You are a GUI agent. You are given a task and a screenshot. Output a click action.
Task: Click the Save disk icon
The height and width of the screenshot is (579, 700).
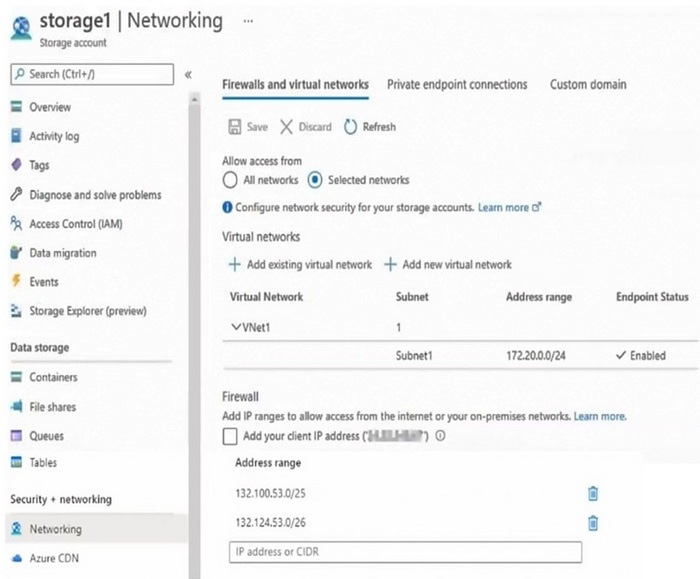point(235,127)
